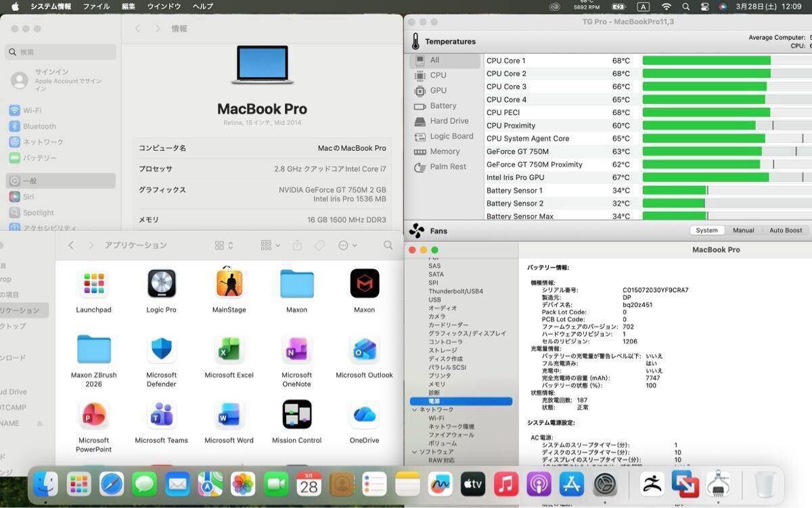Image resolution: width=812 pixels, height=508 pixels.
Task: Click the Finder search magnifier icon
Action: pos(388,246)
